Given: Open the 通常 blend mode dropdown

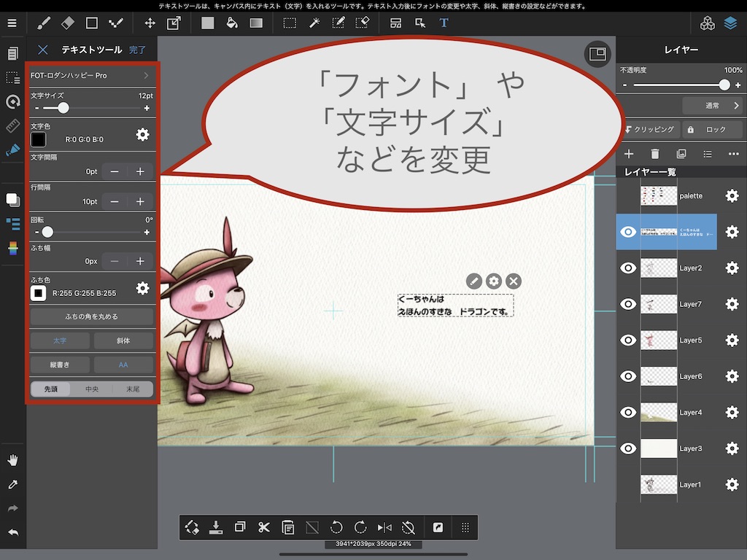Looking at the screenshot, I should pos(712,106).
